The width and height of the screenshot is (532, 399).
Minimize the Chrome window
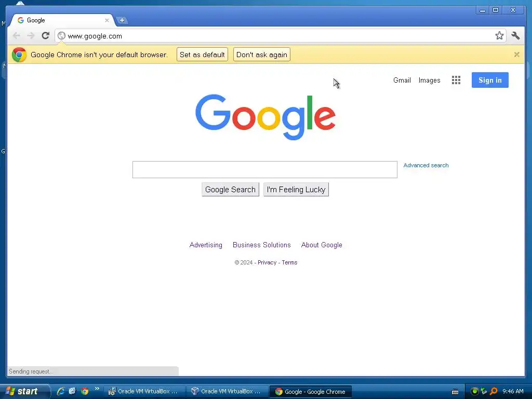[x=482, y=10]
